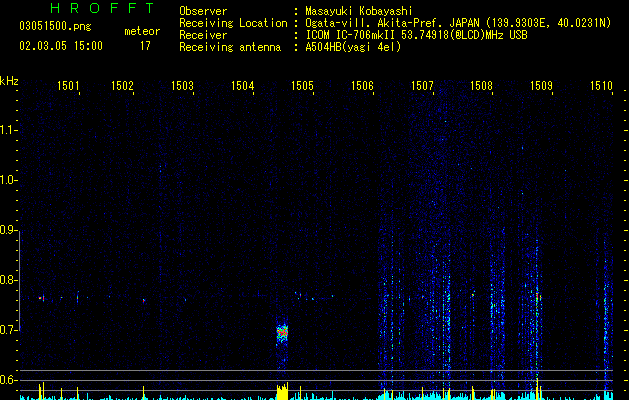Click the 1501 time axis label
The image size is (629, 400).
coord(68,85)
